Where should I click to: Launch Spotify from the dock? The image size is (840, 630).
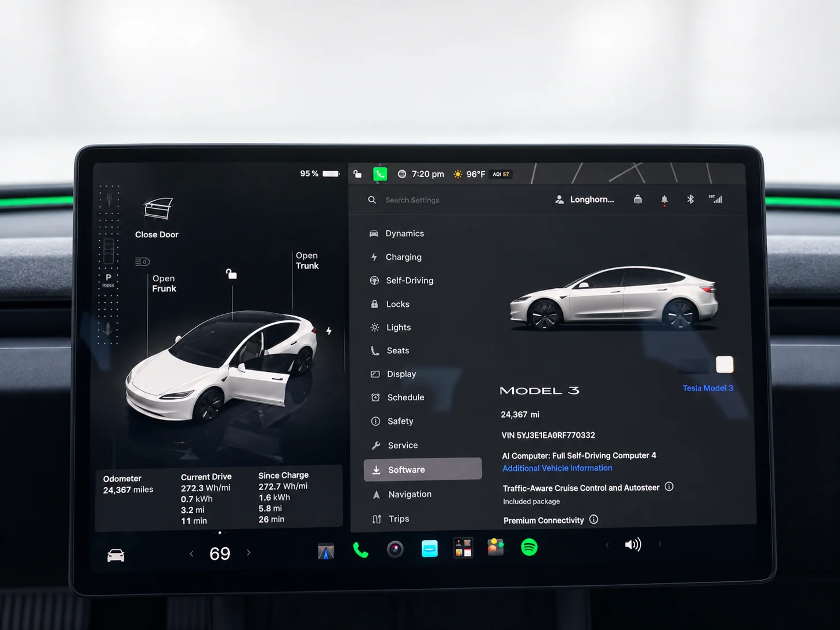(529, 547)
